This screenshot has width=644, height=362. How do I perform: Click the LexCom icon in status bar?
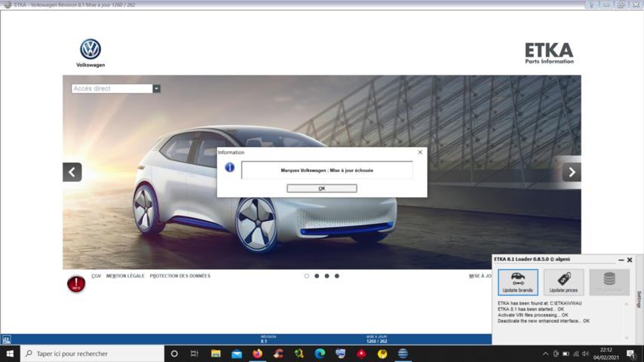pyautogui.click(x=6, y=340)
